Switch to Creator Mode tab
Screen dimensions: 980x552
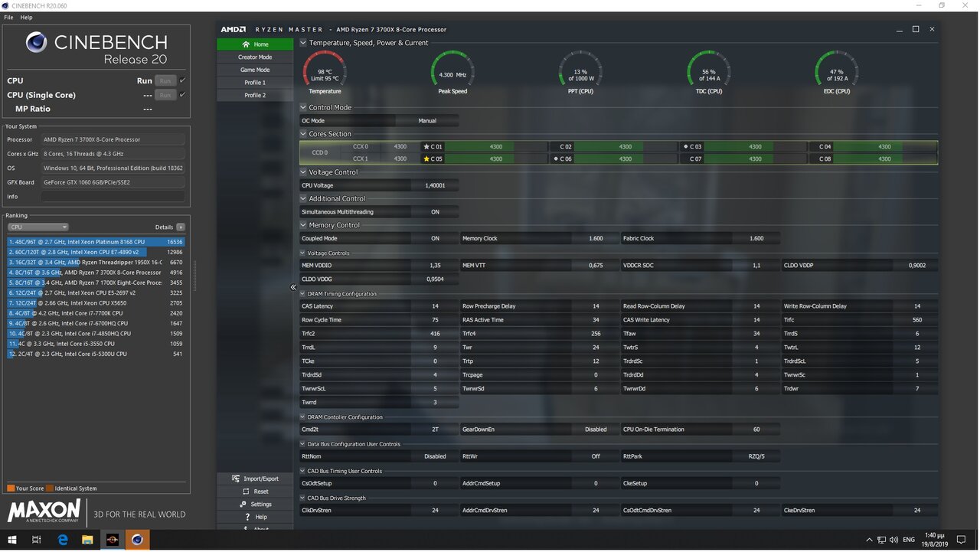254,57
